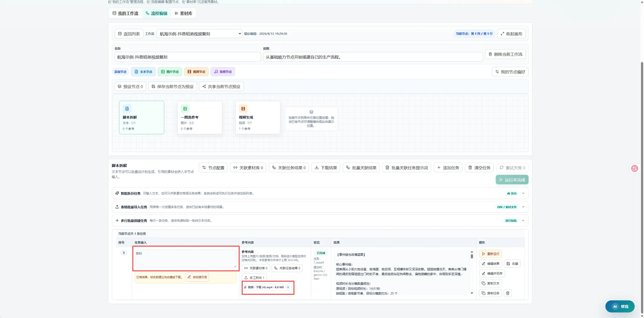Click the result box scroll-up arrow
The height and width of the screenshot is (318, 644).
tap(472, 252)
